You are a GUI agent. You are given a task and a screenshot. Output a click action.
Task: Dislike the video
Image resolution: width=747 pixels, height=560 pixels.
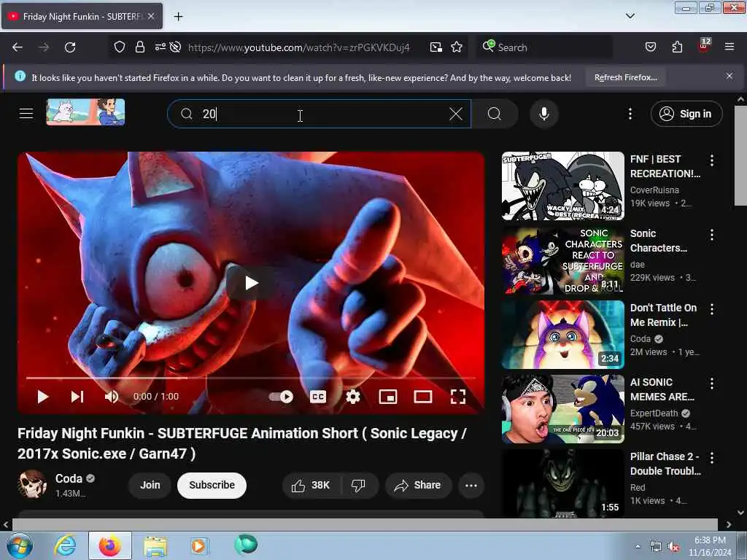359,485
